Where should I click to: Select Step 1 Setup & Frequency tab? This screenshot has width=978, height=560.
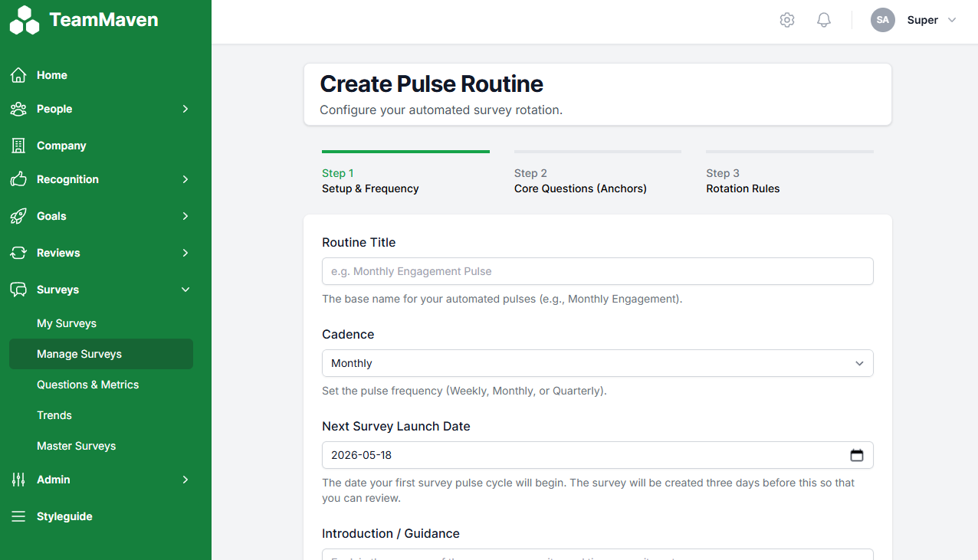tap(405, 174)
